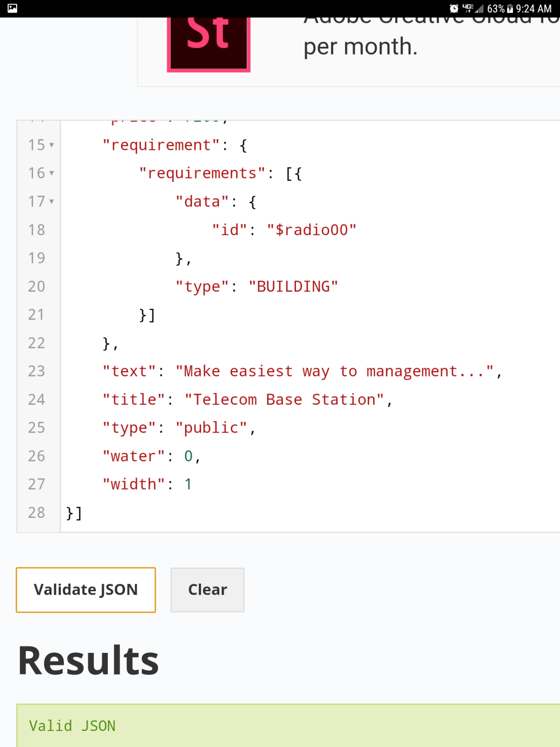This screenshot has height=747, width=560.
Task: Click the Validate JSON button
Action: pyautogui.click(x=85, y=590)
